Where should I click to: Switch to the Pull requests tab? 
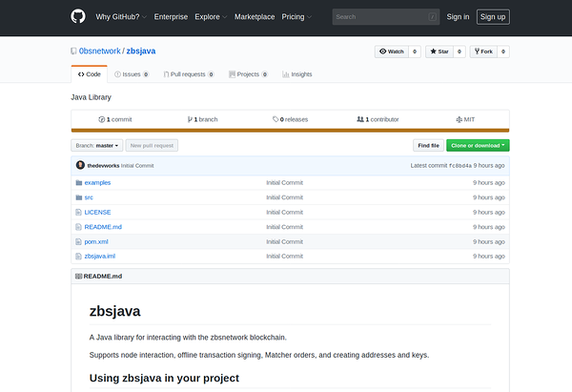click(189, 74)
